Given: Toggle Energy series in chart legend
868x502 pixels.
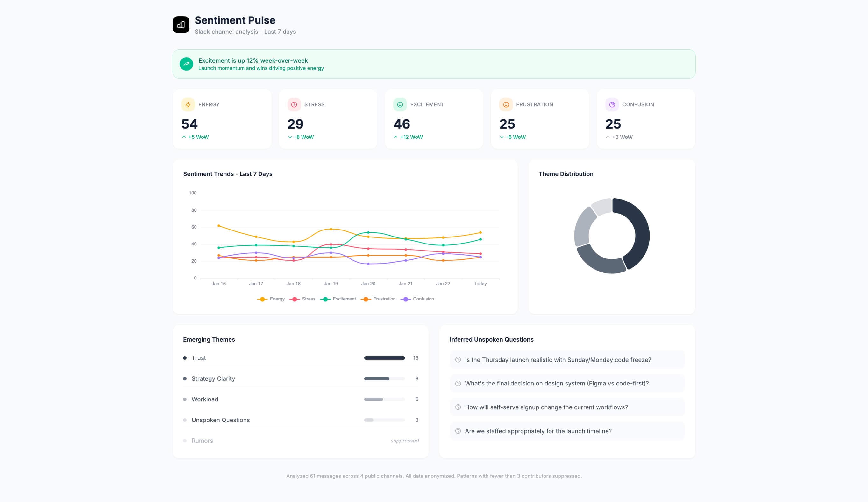Looking at the screenshot, I should (x=271, y=299).
